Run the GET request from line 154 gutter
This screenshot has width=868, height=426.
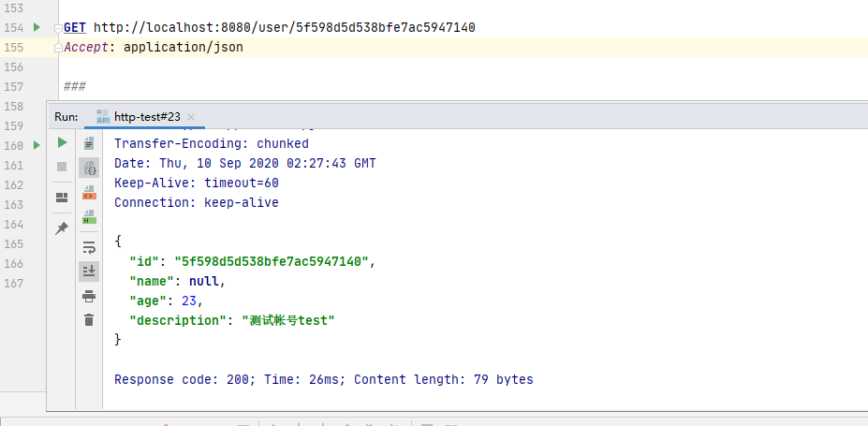point(37,28)
